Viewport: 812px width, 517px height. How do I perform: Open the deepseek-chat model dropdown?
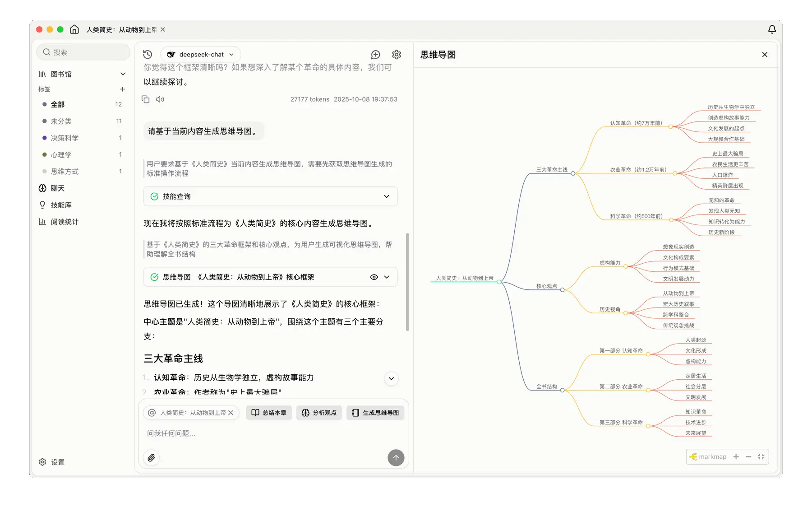tap(201, 55)
